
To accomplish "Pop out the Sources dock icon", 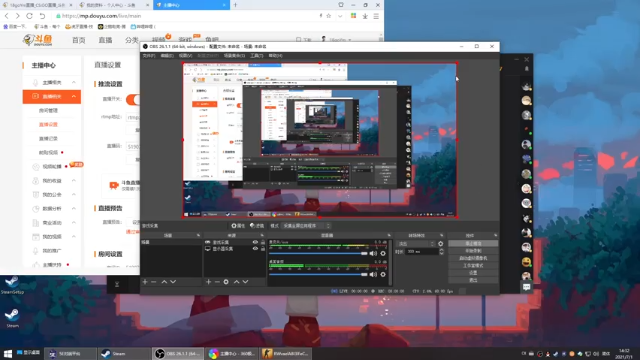I will pos(262,236).
